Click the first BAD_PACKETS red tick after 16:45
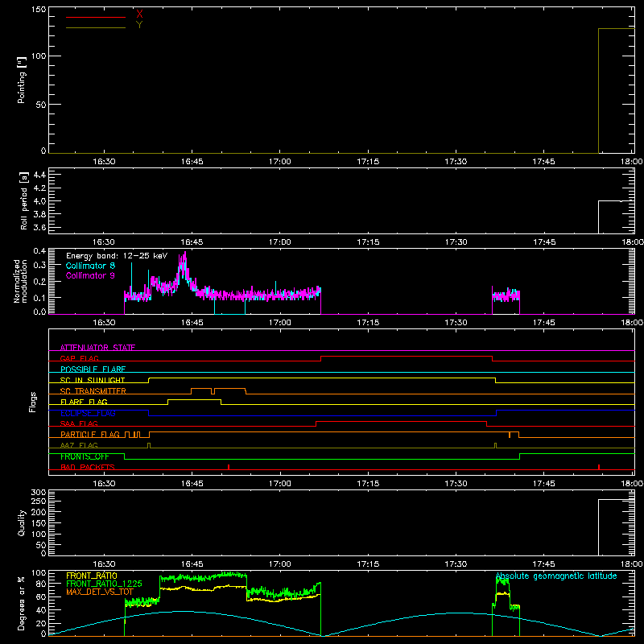Viewport: 644px width, 644px height. click(x=229, y=467)
